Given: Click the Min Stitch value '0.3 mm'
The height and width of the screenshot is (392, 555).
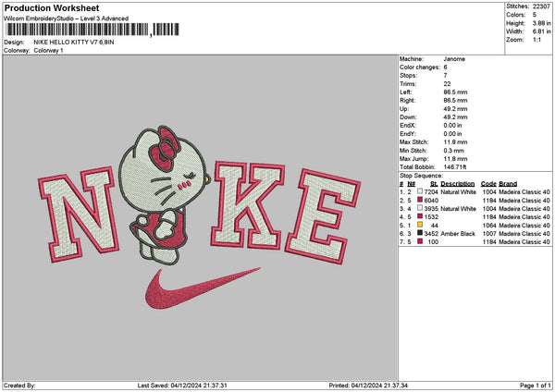Looking at the screenshot, I should coord(454,151).
